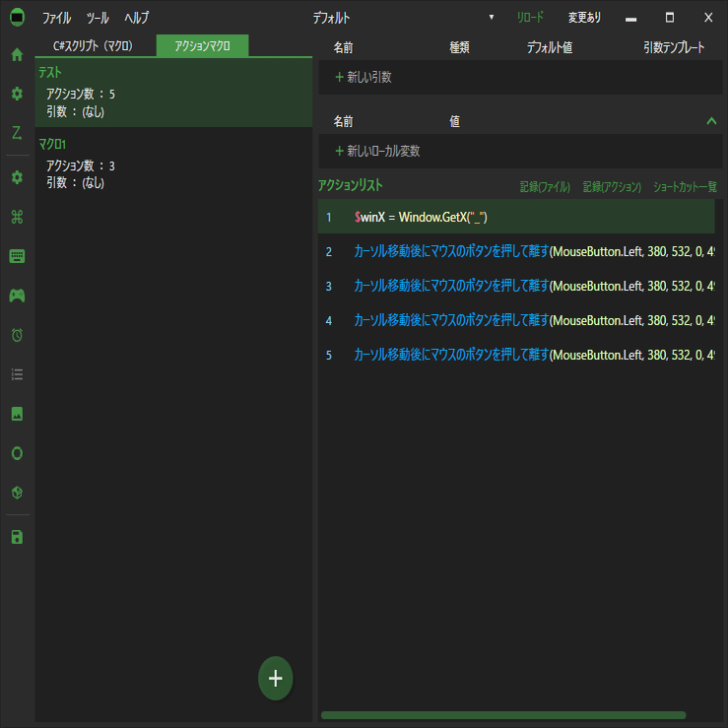The height and width of the screenshot is (728, 728).
Task: Click the 変更あり status text
Action: 584,18
